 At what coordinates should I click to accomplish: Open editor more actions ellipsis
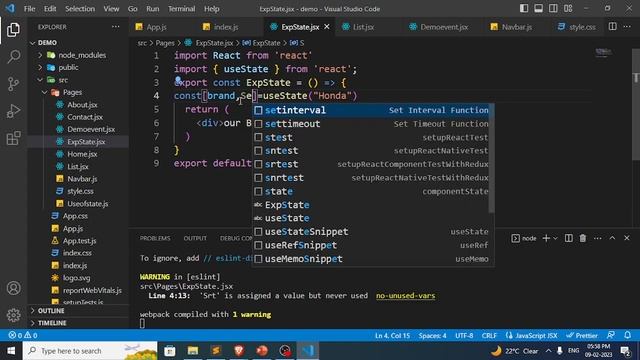tap(627, 27)
